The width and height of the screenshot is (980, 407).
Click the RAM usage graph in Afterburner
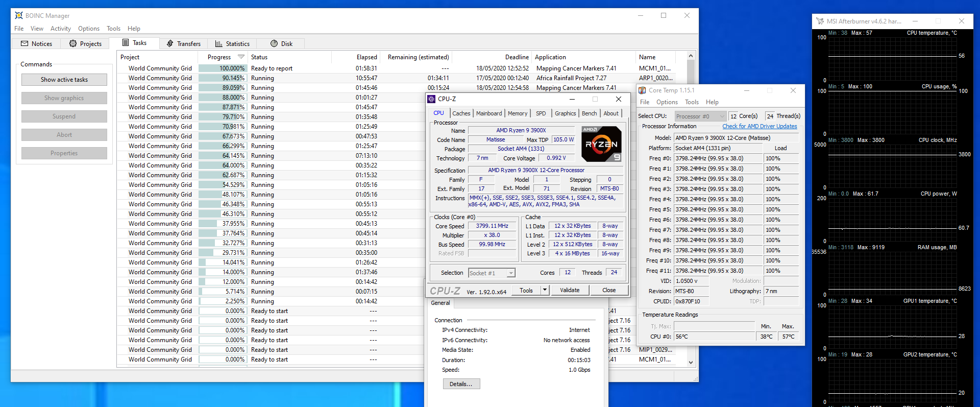892,272
